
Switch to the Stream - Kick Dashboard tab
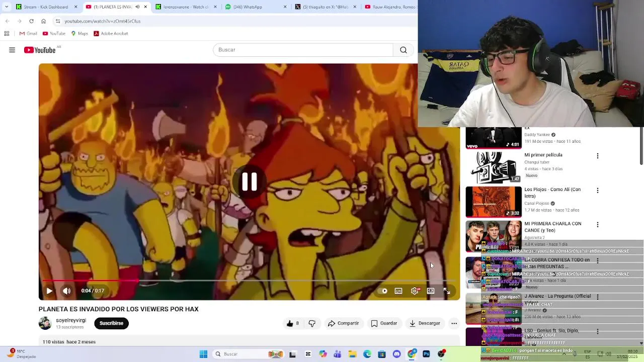(46, 7)
